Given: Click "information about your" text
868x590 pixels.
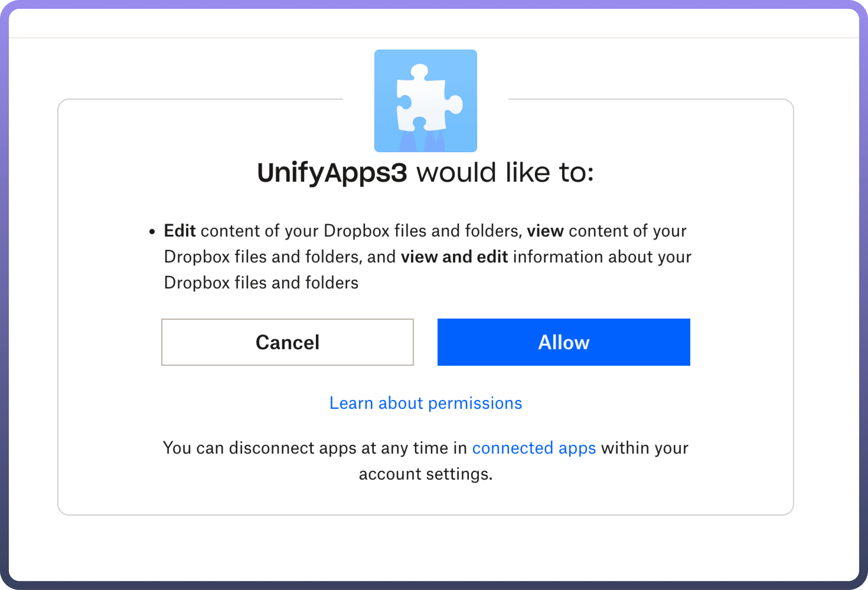Looking at the screenshot, I should (602, 257).
